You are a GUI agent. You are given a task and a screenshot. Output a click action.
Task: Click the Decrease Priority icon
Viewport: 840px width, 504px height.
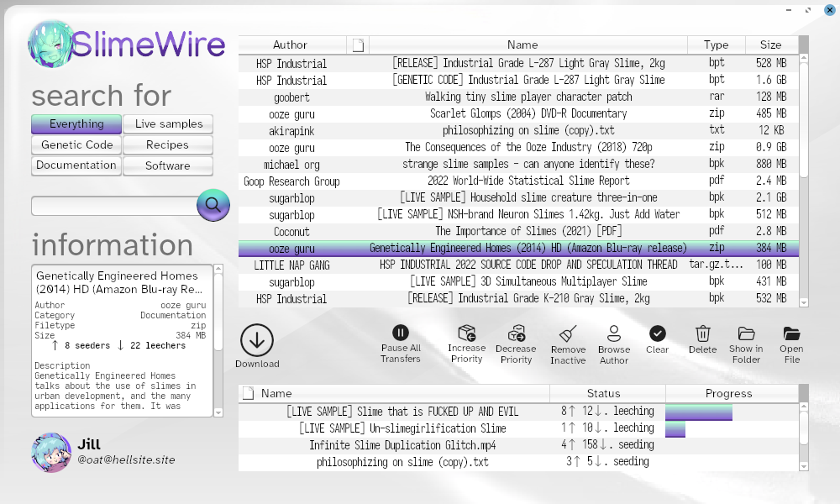click(516, 333)
